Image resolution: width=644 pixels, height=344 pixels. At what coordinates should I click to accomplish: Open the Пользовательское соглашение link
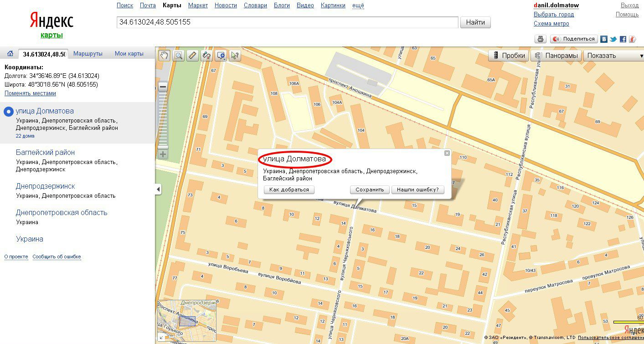click(x=611, y=338)
